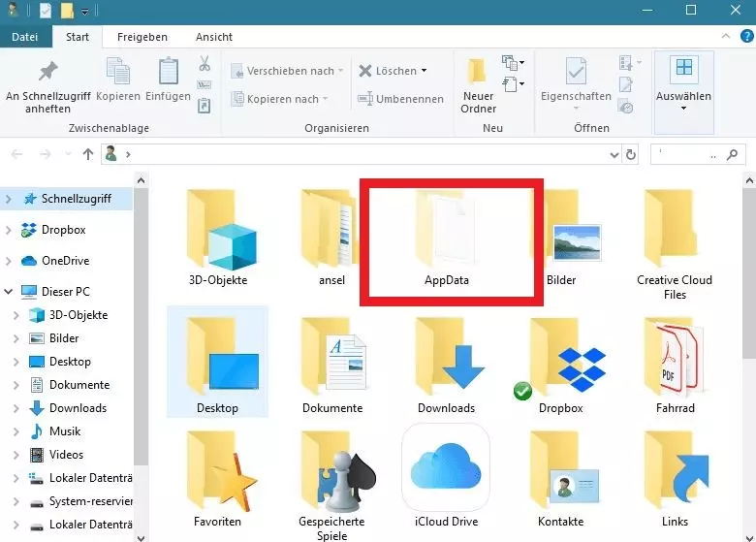Open the customize quick access toolbar arrow
The image size is (756, 542).
pyautogui.click(x=85, y=11)
